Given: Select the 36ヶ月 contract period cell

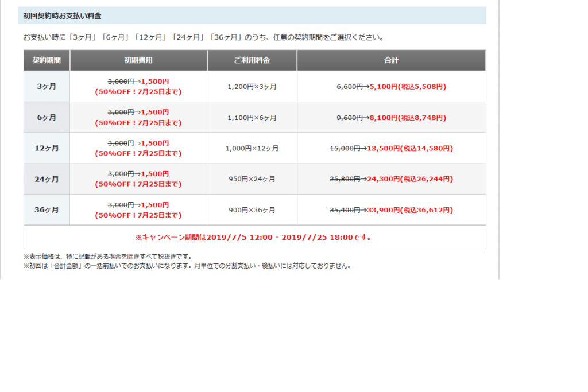Looking at the screenshot, I should (47, 210).
